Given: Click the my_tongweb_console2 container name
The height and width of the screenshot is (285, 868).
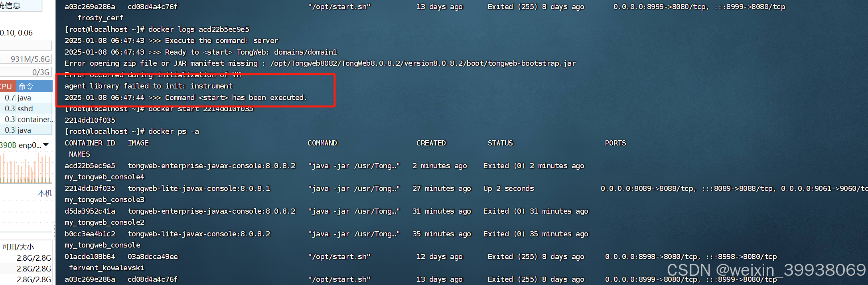Looking at the screenshot, I should tap(105, 222).
